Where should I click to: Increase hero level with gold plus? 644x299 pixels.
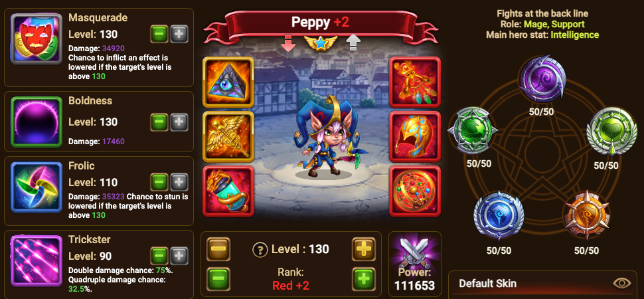coord(363,249)
